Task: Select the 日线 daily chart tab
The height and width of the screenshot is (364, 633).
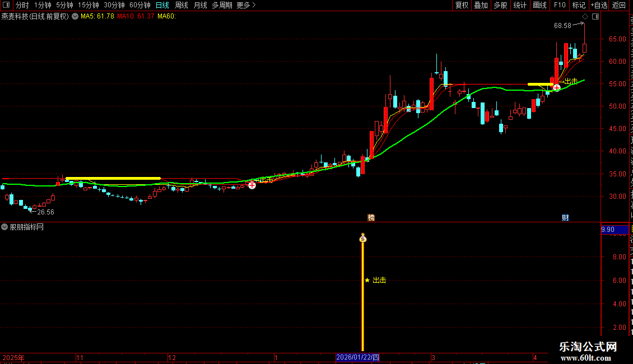Action: (x=162, y=5)
